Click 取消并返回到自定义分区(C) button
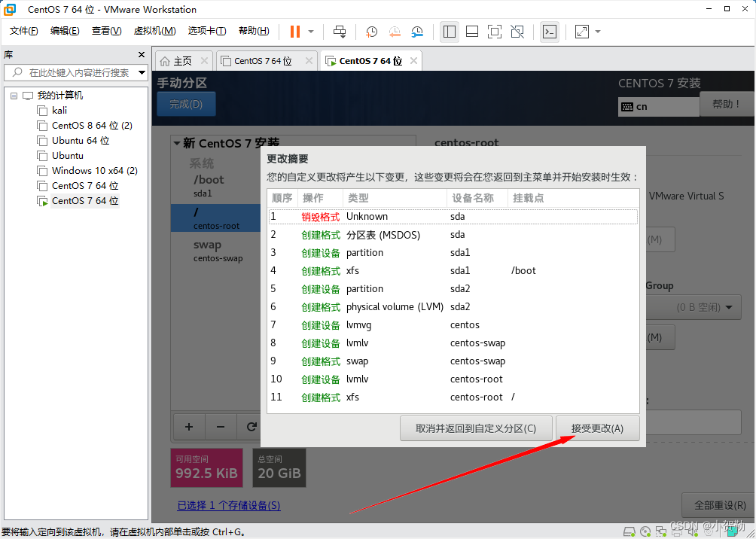Viewport: 756px width, 539px height. tap(476, 428)
